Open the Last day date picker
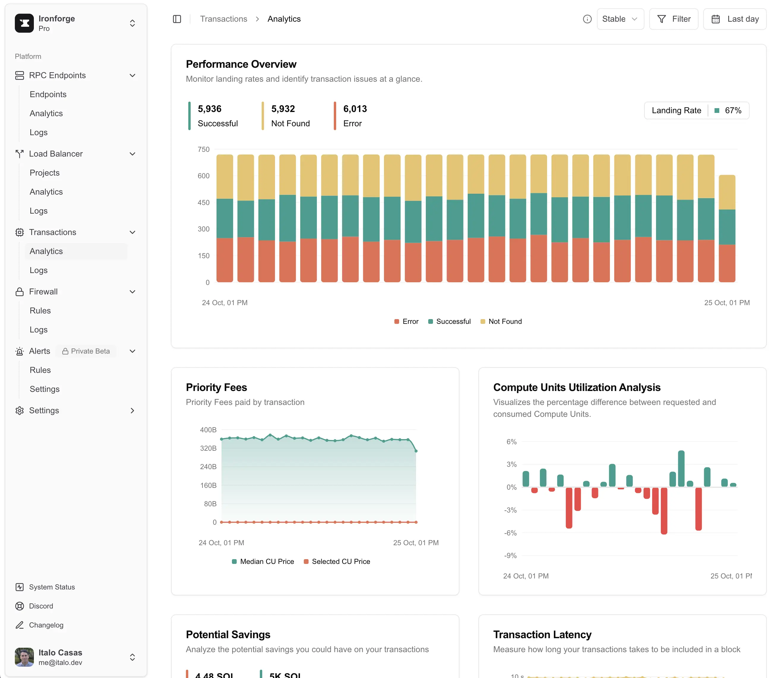The image size is (784, 678). point(734,19)
